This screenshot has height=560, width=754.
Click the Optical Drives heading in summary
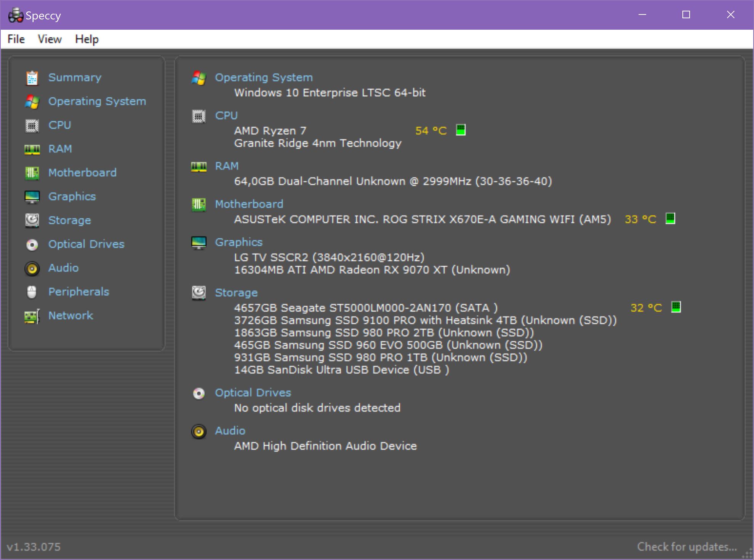pos(253,393)
